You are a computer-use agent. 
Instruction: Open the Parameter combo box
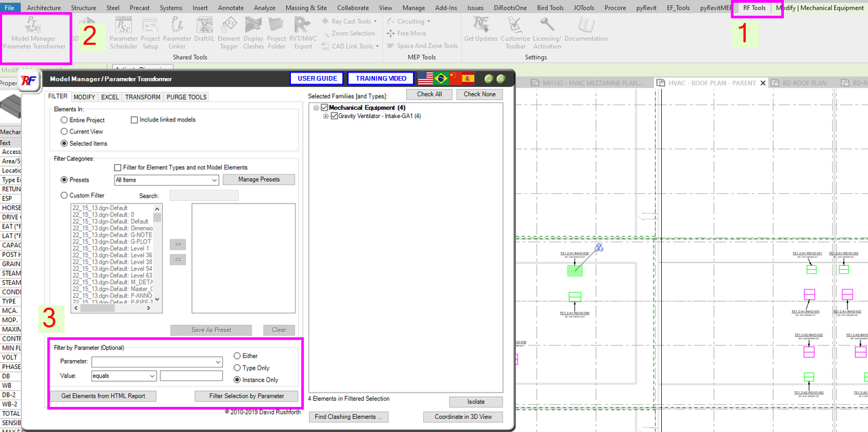(157, 362)
